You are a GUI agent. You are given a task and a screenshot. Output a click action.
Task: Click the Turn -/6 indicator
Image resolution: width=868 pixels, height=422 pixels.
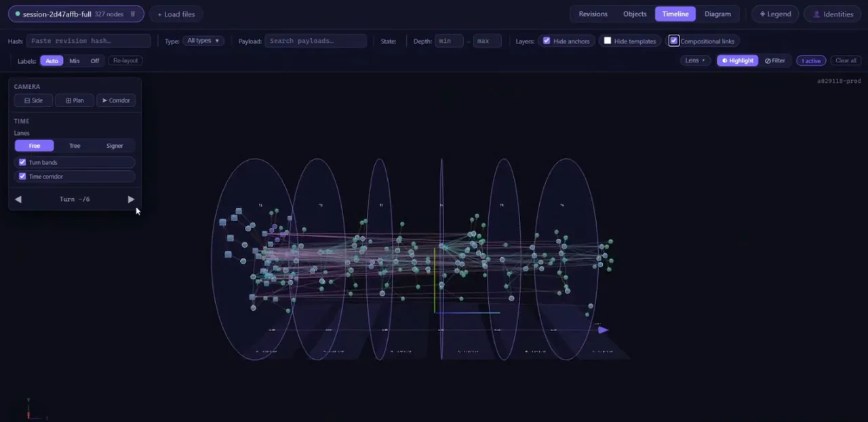tap(75, 199)
